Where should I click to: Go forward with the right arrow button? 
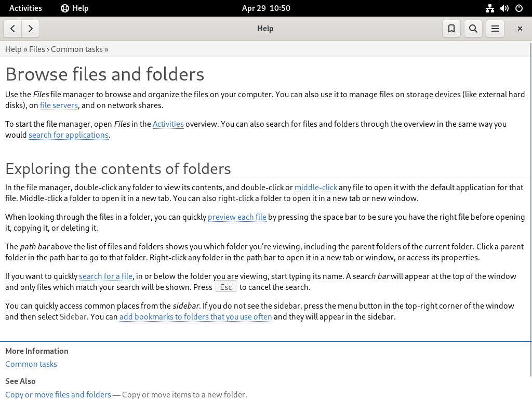point(31,29)
